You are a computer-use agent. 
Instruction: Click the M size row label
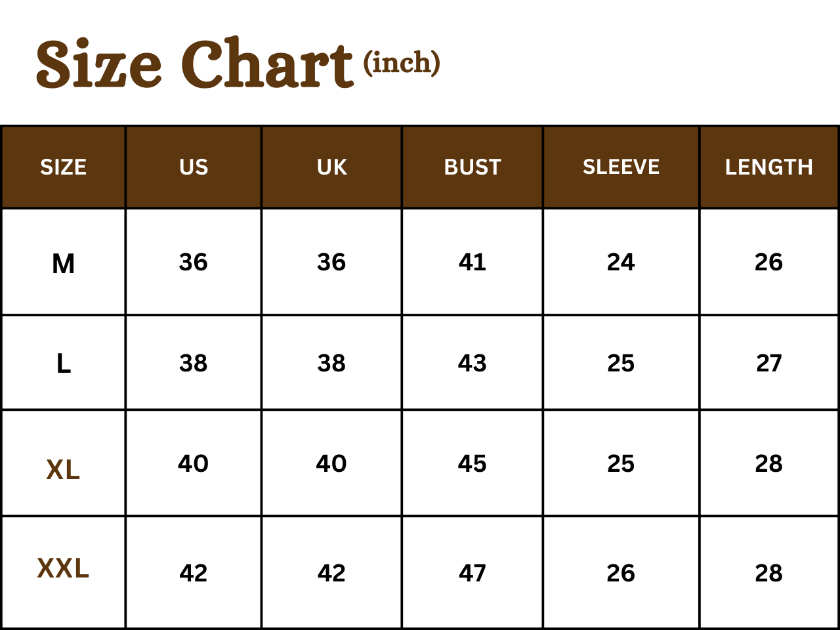tap(64, 264)
